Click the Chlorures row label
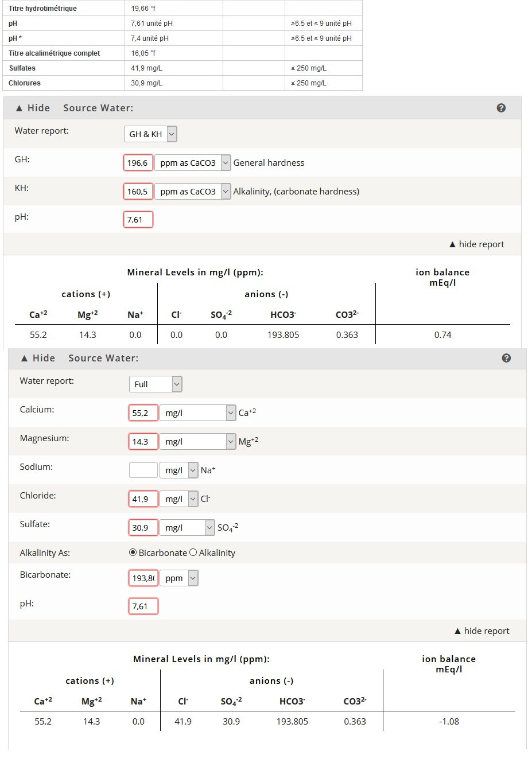This screenshot has width=532, height=759. click(25, 83)
